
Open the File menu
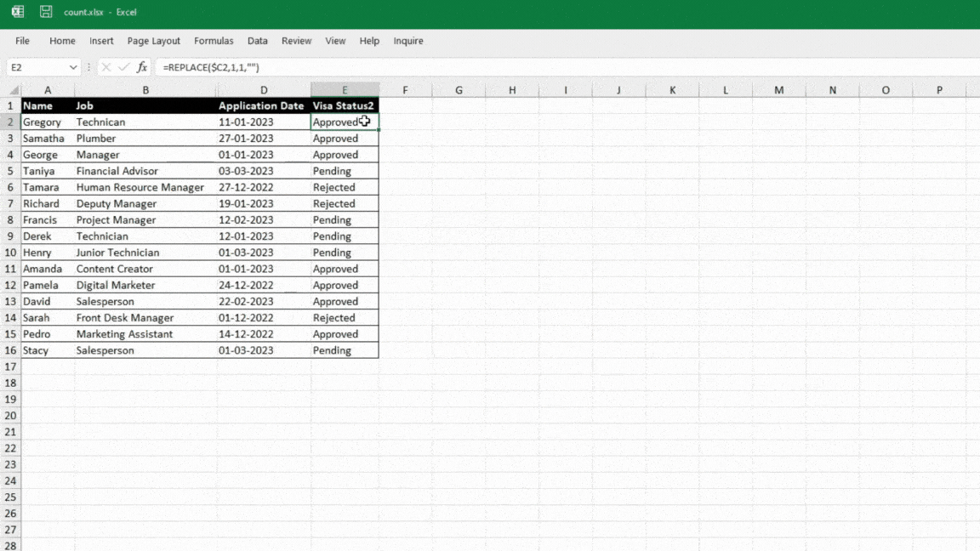22,40
